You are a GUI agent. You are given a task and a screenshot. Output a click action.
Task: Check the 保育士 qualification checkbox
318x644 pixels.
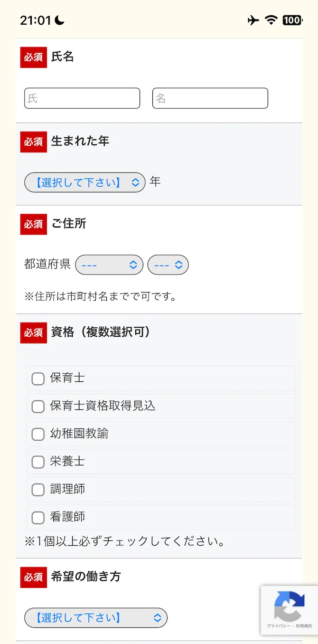point(38,379)
